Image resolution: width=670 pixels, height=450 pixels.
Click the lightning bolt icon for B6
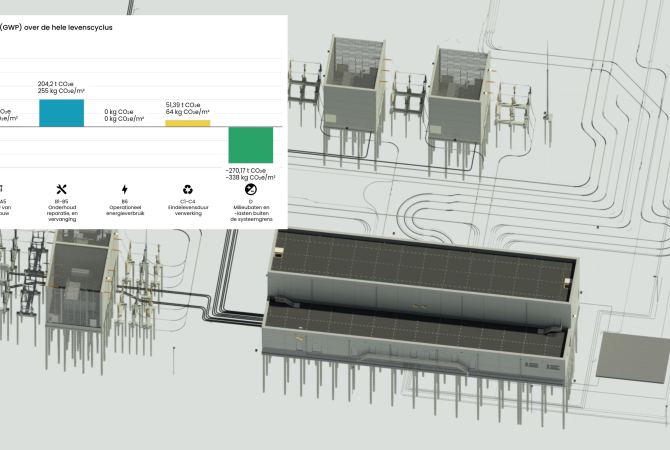(124, 189)
